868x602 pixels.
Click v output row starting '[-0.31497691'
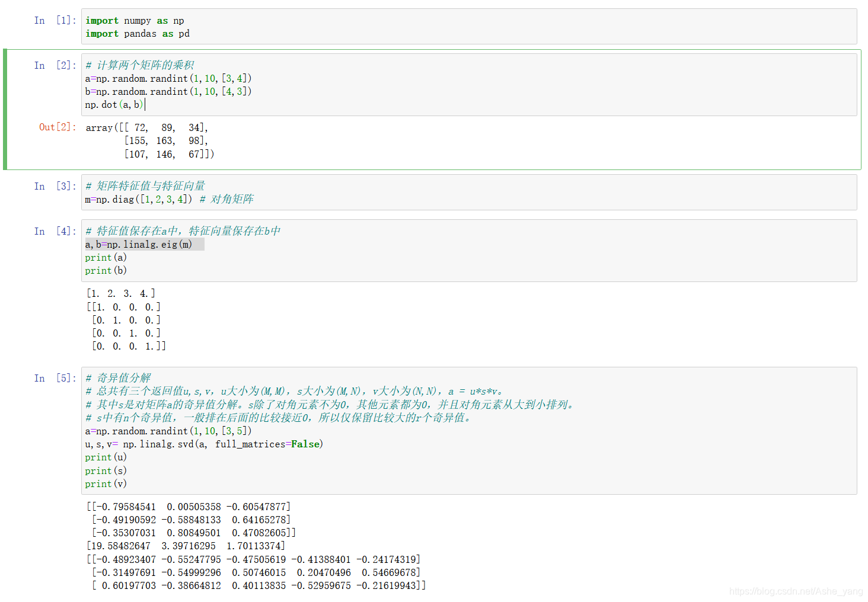256,573
